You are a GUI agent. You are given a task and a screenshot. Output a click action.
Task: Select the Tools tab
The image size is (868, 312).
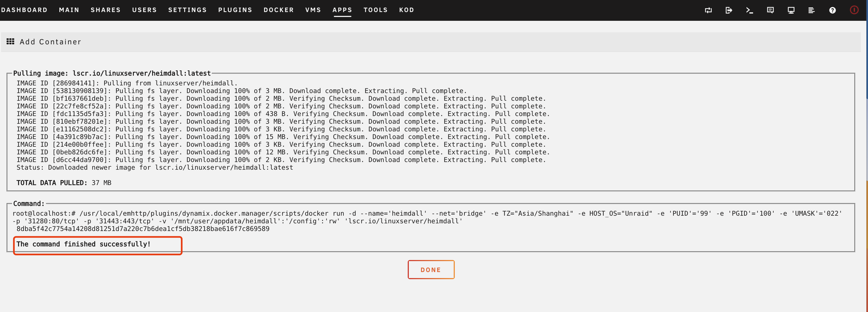375,10
